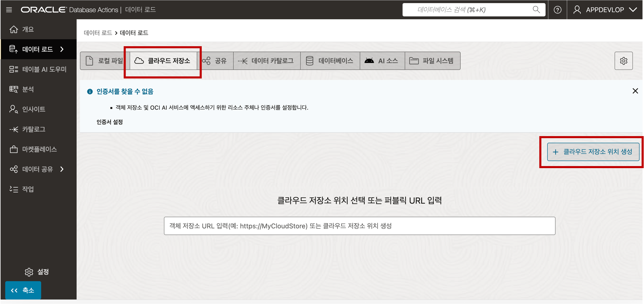The width and height of the screenshot is (644, 304).
Task: Expand the APPDEVLOP user dropdown arrow
Action: click(x=633, y=10)
